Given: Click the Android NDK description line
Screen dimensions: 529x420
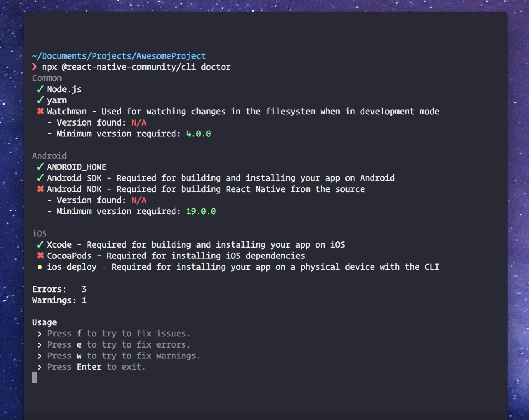Looking at the screenshot, I should coord(206,189).
